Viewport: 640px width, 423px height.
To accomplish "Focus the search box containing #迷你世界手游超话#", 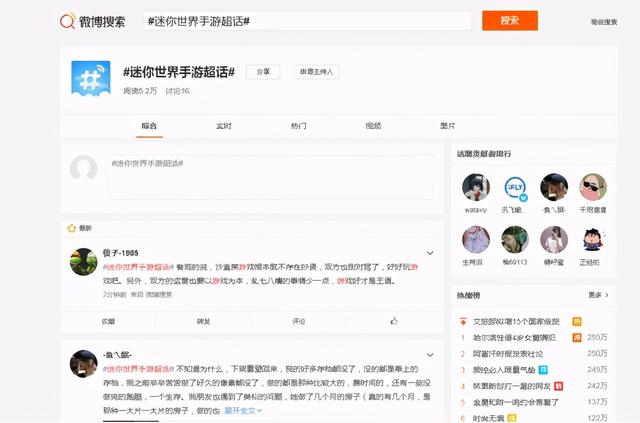I will 308,21.
